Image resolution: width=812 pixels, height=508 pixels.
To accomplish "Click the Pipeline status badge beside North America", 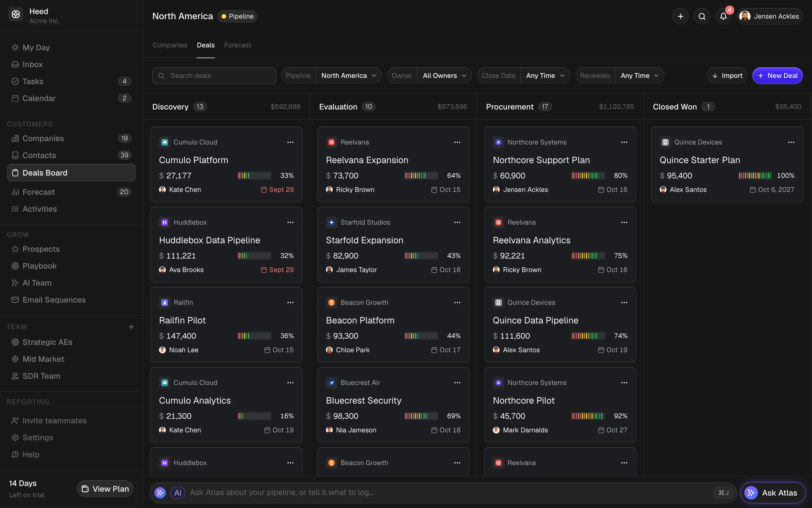I will coord(238,16).
